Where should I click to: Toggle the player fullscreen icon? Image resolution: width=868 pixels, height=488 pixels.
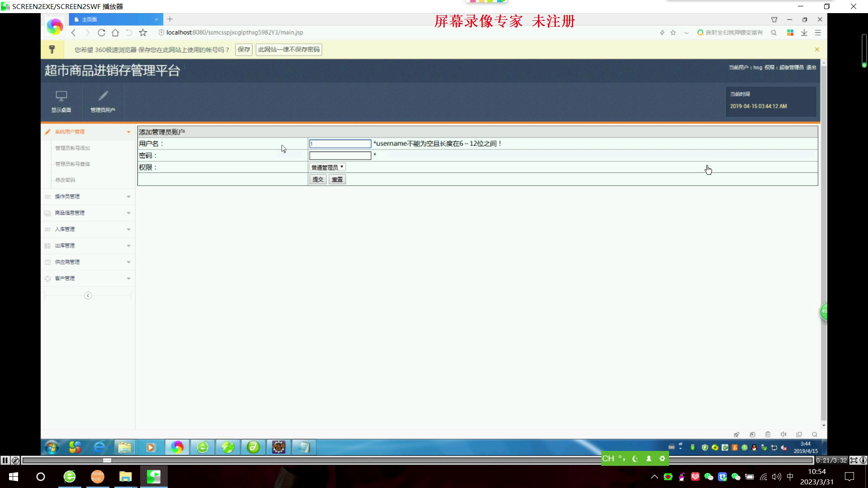pyautogui.click(x=854, y=460)
